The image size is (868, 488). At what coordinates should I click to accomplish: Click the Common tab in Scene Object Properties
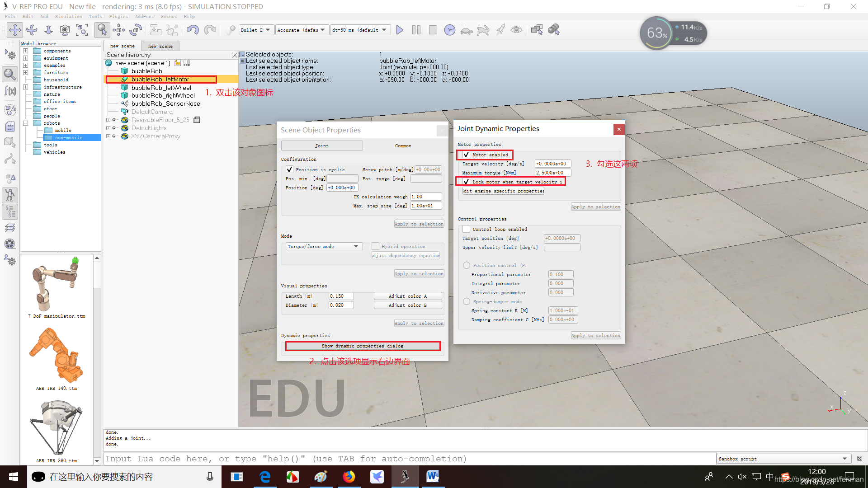coord(403,145)
